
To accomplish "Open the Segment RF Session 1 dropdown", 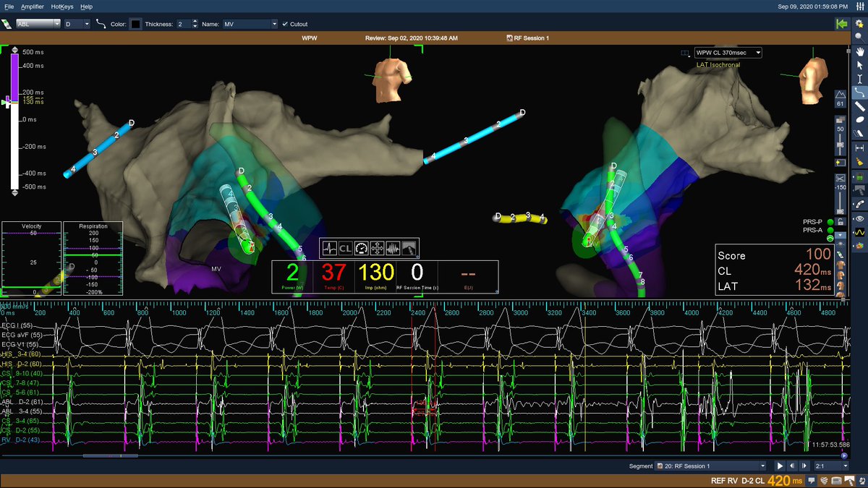I will (710, 466).
